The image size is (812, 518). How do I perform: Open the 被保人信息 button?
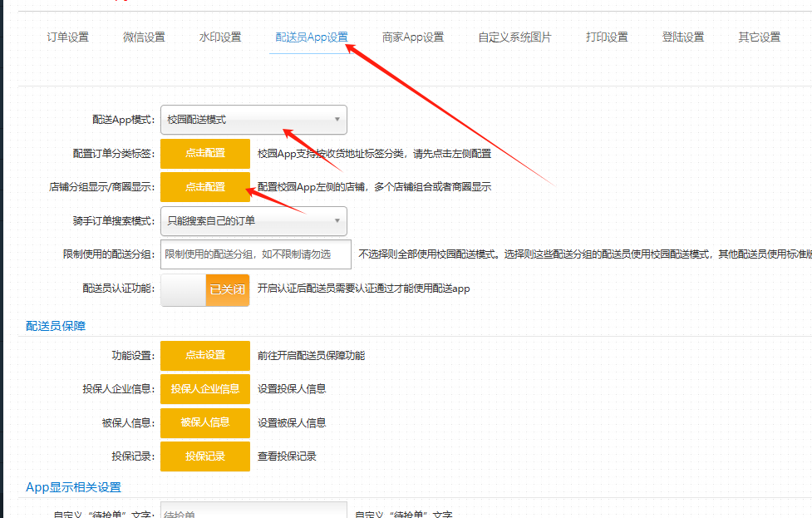point(205,422)
